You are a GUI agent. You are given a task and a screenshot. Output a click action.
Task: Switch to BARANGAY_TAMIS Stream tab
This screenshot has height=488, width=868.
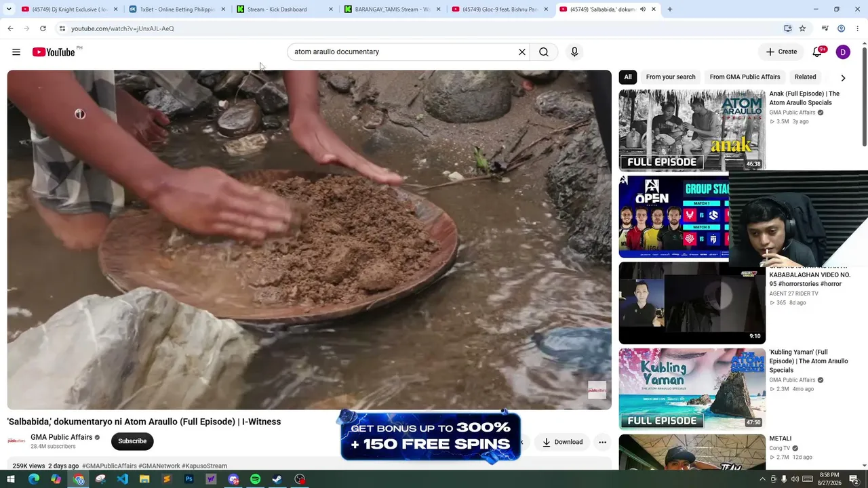(393, 9)
